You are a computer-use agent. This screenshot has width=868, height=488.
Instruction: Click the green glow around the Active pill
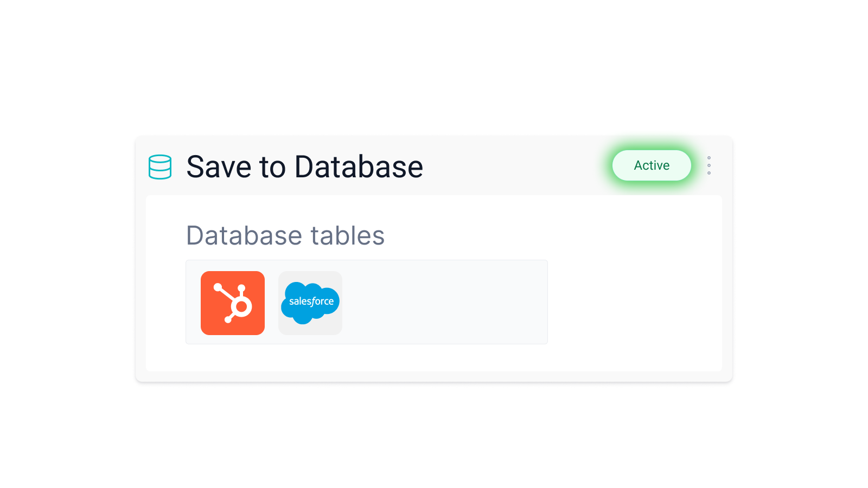(652, 145)
